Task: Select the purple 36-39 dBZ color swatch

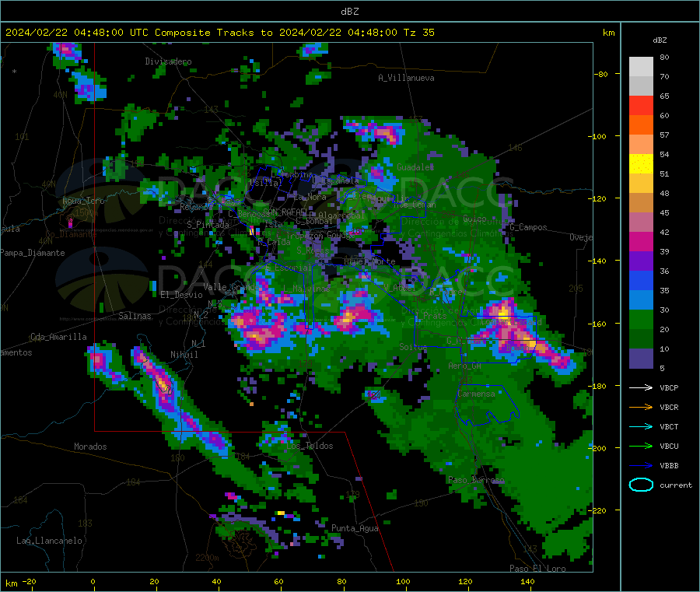Action: click(x=641, y=261)
